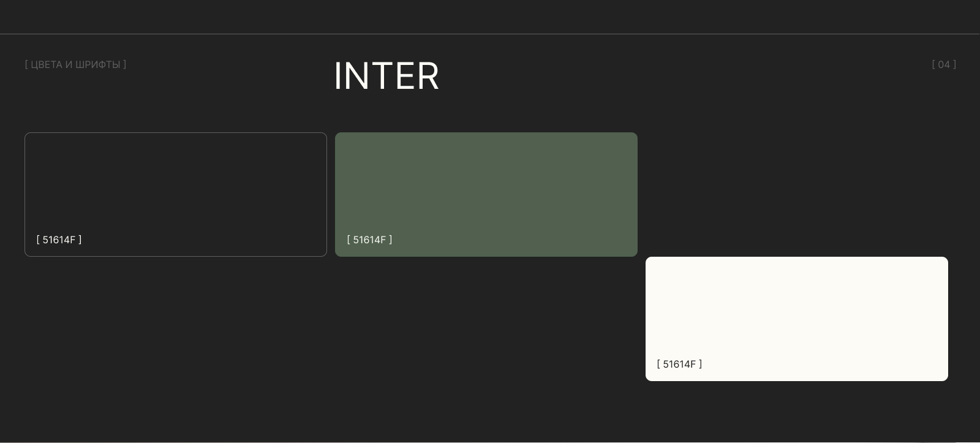Click the word ШРИФТЫ in the section label
The image size is (980, 443).
(97, 64)
